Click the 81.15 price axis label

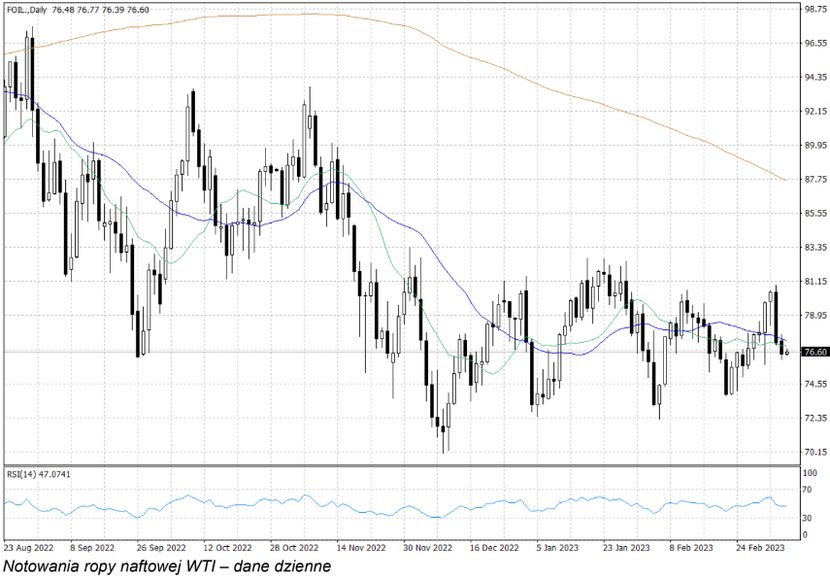815,281
